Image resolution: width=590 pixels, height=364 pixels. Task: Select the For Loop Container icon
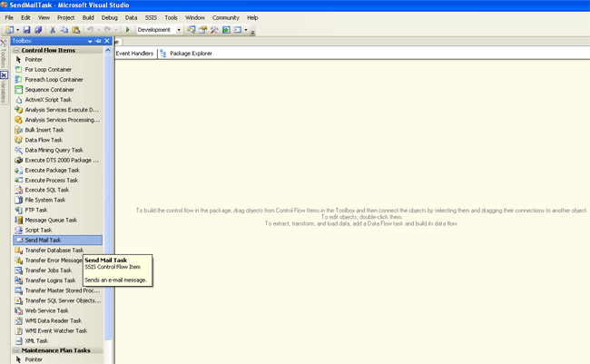pos(18,69)
